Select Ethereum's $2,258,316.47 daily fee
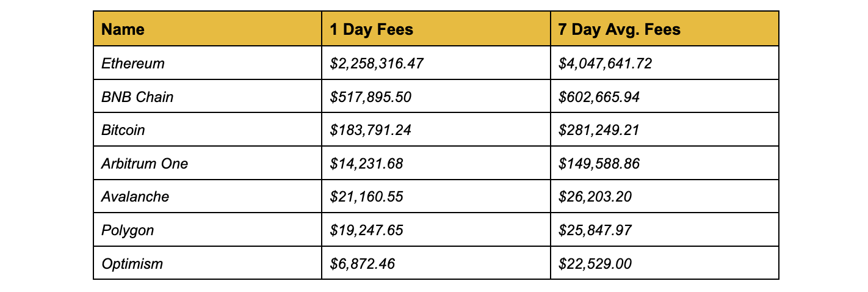This screenshot has height=292, width=868. click(x=436, y=63)
